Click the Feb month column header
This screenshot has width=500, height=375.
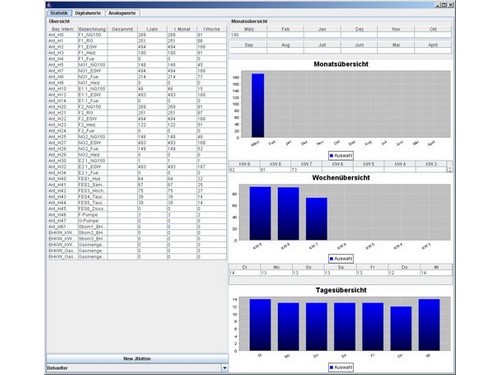[x=285, y=29]
